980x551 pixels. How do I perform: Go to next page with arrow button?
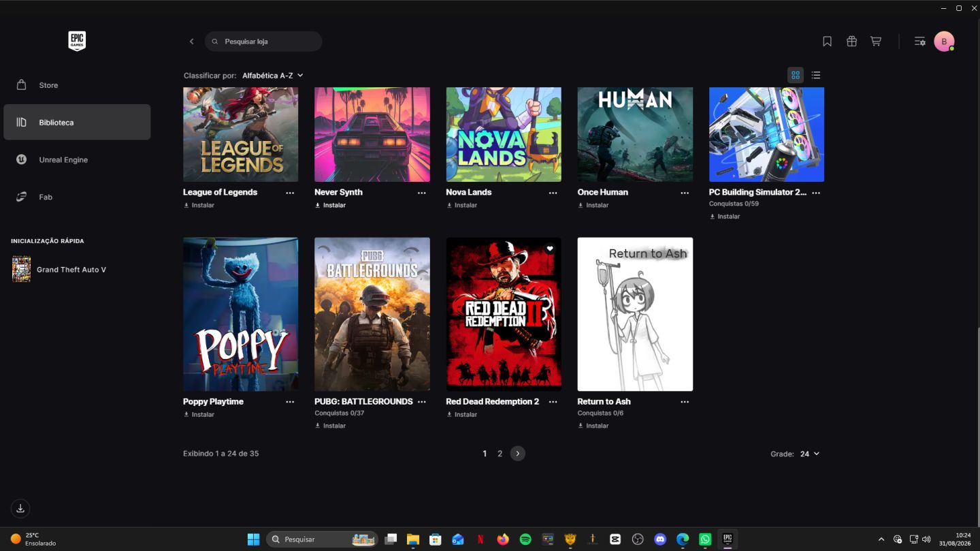518,454
